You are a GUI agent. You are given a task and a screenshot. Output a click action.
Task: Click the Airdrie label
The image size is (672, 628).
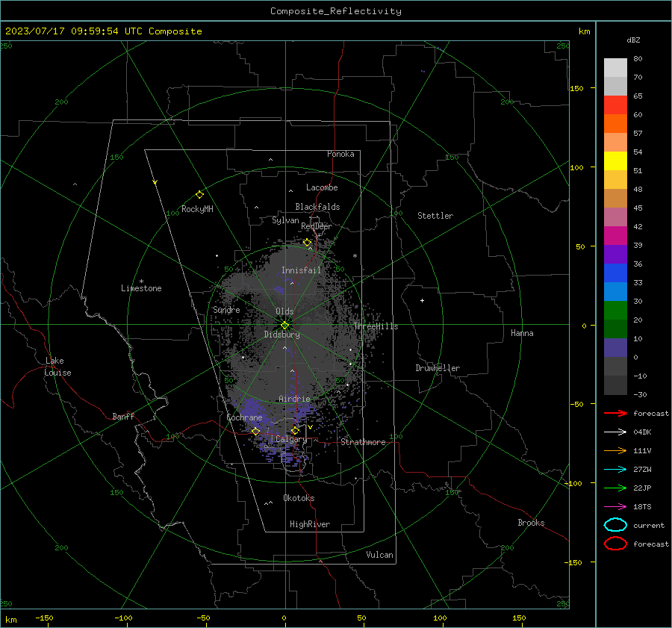tap(294, 399)
